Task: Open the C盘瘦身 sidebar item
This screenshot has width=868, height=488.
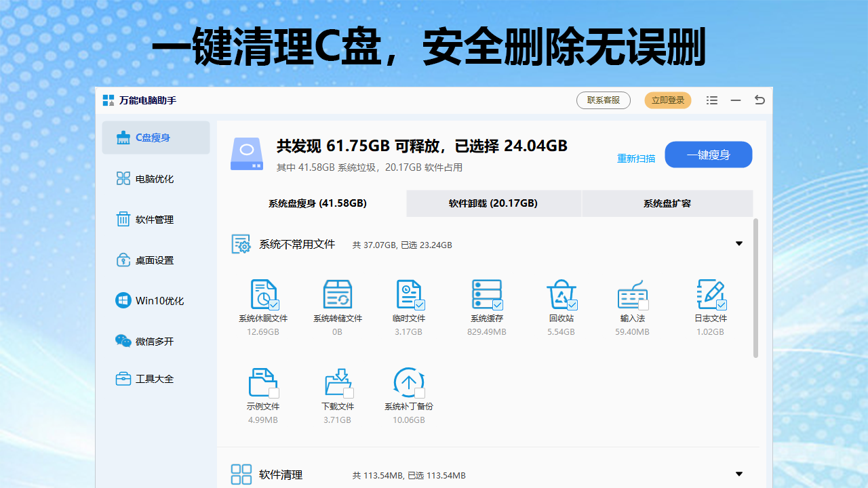Action: [156, 138]
